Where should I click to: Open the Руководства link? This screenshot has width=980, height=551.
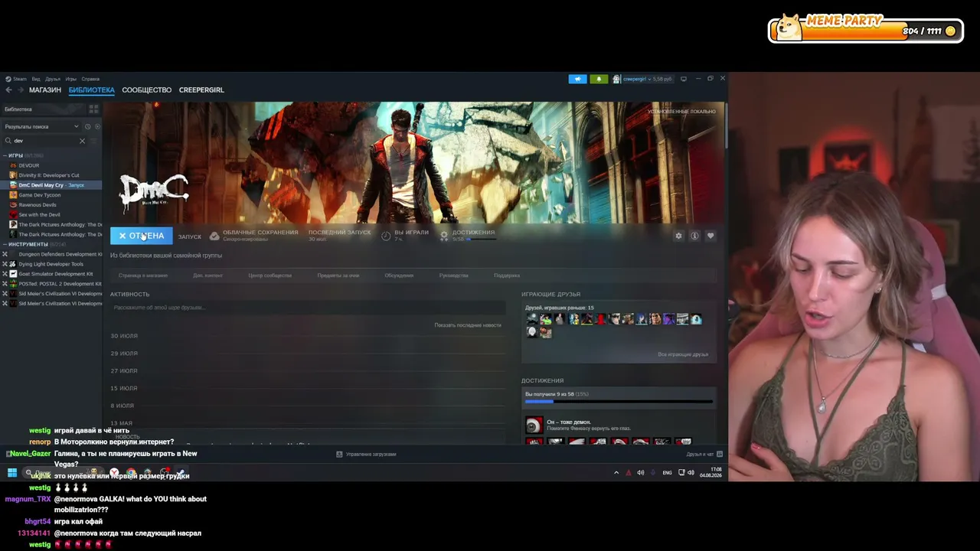pos(454,275)
